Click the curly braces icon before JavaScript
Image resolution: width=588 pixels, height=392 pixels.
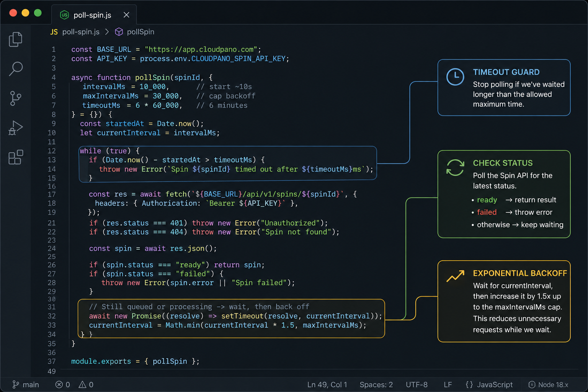click(x=469, y=385)
